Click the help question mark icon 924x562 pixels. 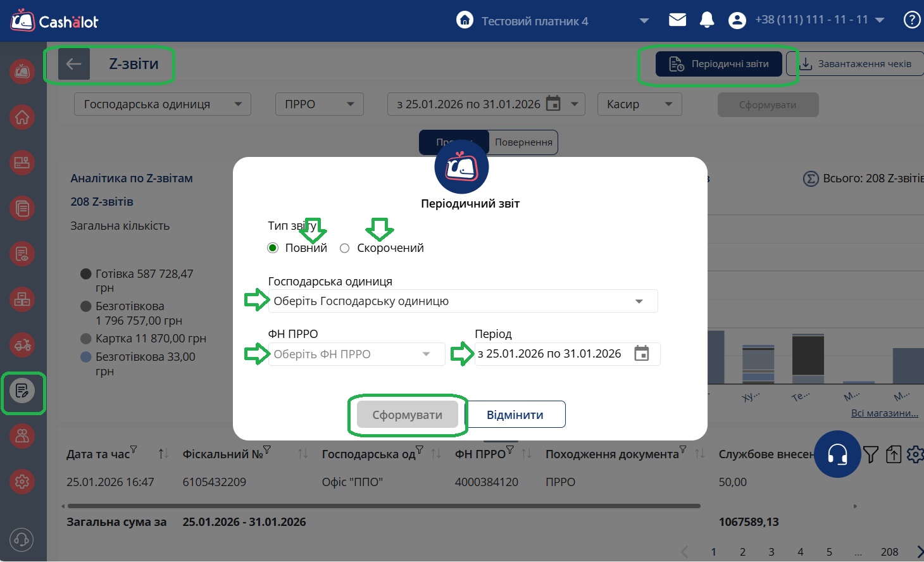911,20
